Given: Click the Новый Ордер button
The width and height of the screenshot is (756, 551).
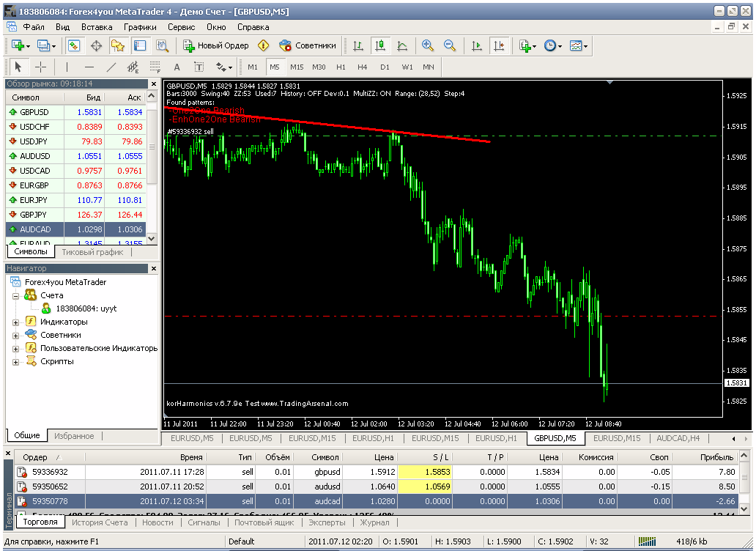Looking at the screenshot, I should tap(216, 45).
